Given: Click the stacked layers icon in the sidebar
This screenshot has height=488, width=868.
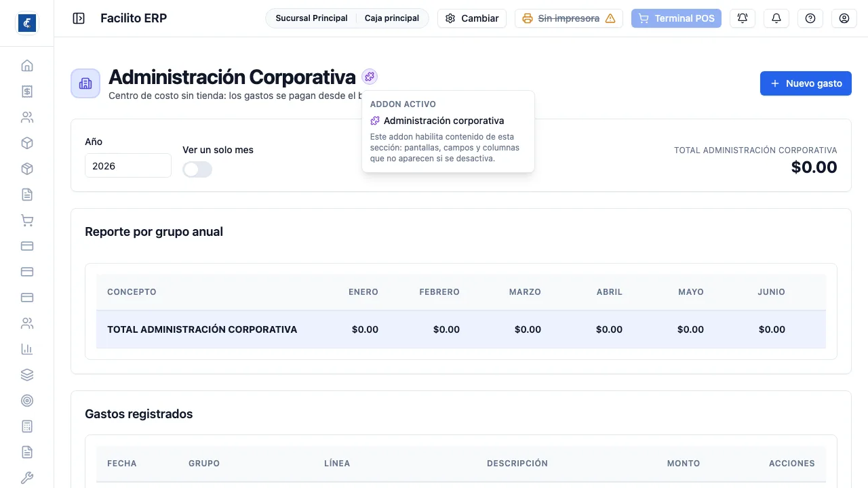Looking at the screenshot, I should tap(27, 375).
